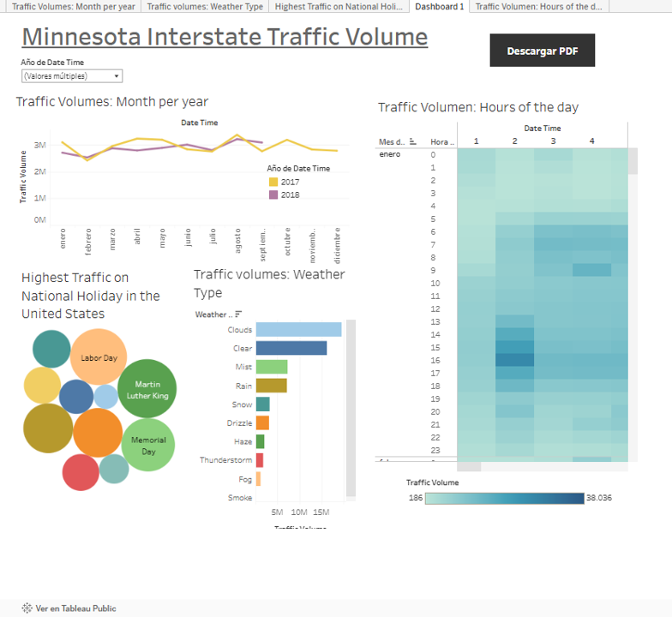Click the Clouds bar in weather chart

(x=298, y=330)
